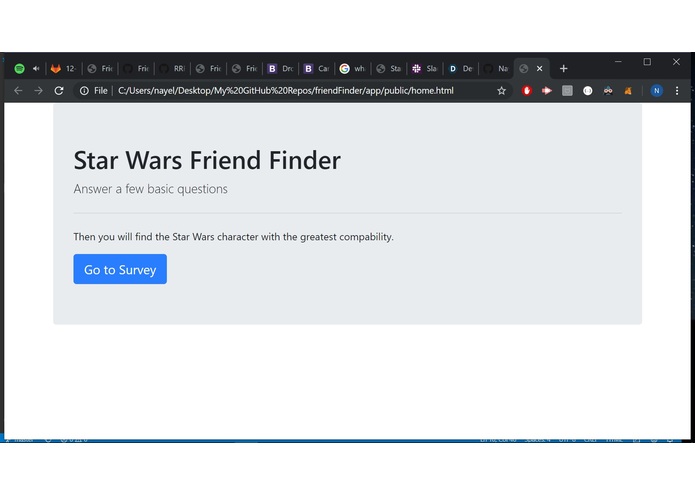The image size is (695, 494).
Task: Open the gray square extension icon
Action: pyautogui.click(x=567, y=91)
